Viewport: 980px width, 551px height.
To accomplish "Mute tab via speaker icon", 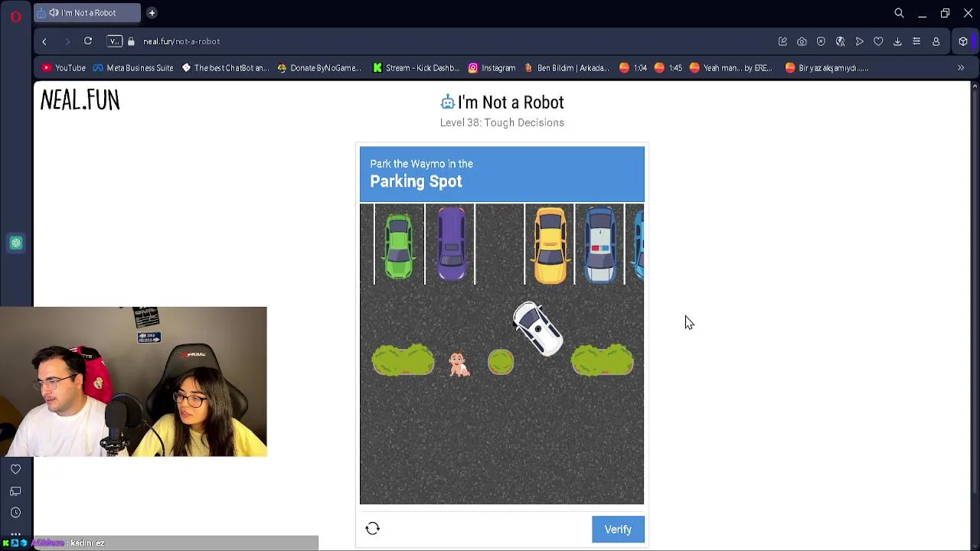I will pos(54,13).
